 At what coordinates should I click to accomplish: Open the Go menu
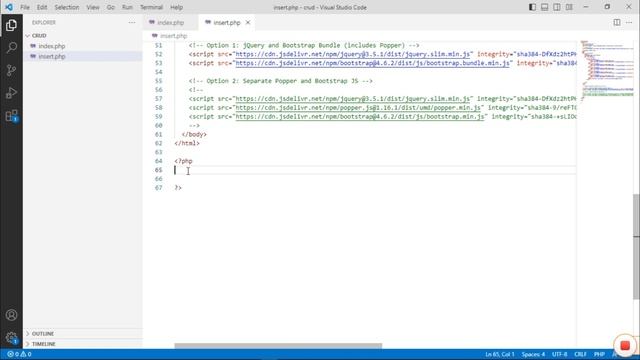coord(111,7)
